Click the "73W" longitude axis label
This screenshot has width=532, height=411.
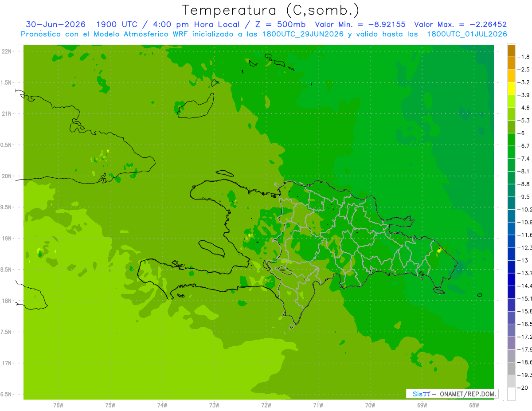point(214,405)
